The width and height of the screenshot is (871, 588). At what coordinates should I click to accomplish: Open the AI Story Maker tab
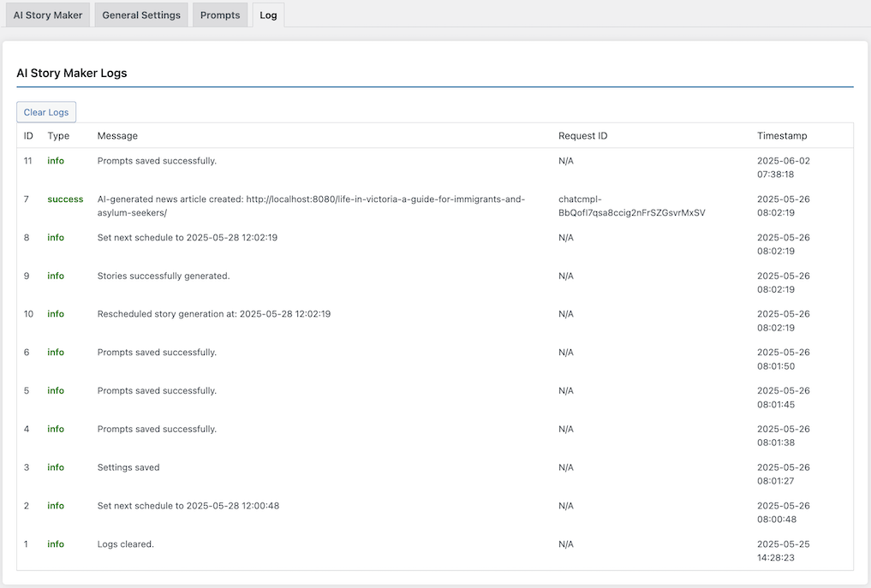pyautogui.click(x=48, y=15)
